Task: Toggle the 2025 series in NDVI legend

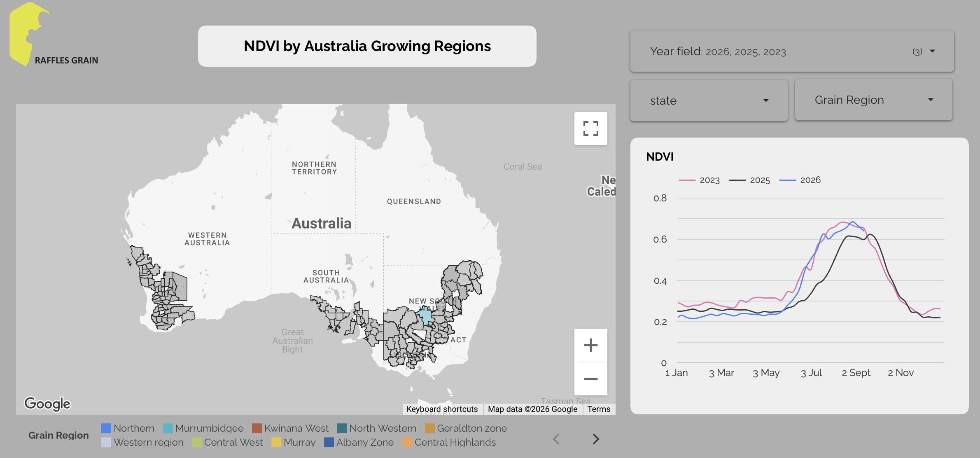Action: click(749, 180)
